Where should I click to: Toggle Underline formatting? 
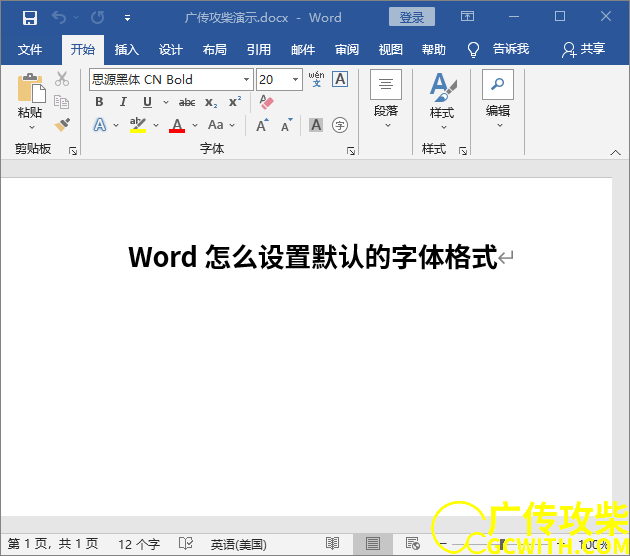tap(147, 102)
